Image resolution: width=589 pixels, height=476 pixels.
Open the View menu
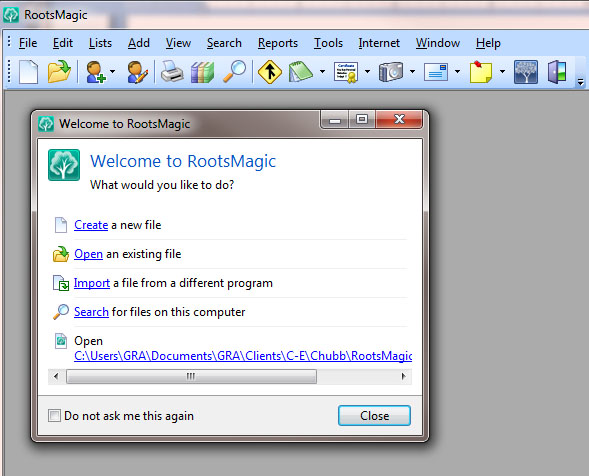pos(178,43)
